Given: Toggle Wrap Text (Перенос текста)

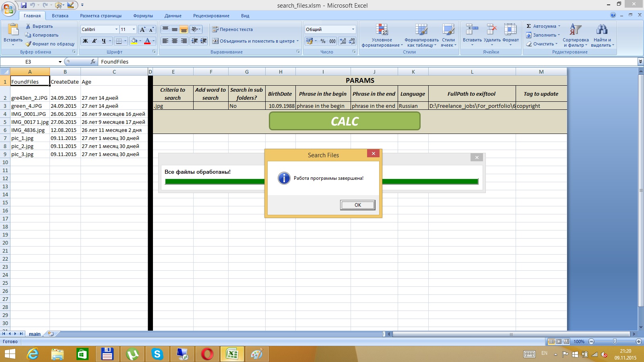Looking at the screenshot, I should [x=233, y=29].
